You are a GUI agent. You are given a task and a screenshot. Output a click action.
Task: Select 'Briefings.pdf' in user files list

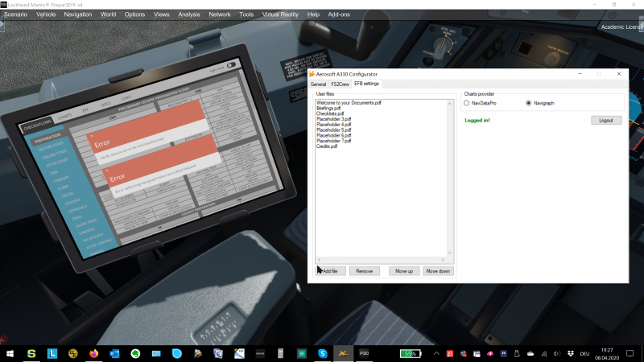click(x=328, y=109)
